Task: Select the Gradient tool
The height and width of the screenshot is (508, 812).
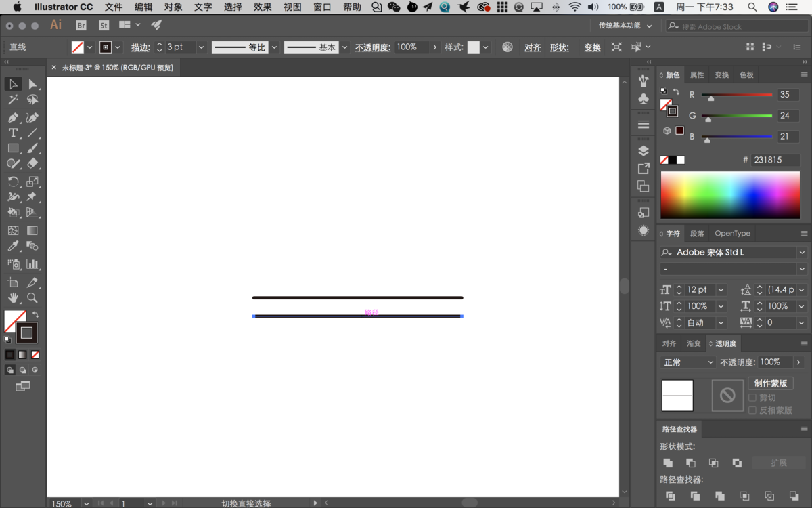Action: click(32, 230)
